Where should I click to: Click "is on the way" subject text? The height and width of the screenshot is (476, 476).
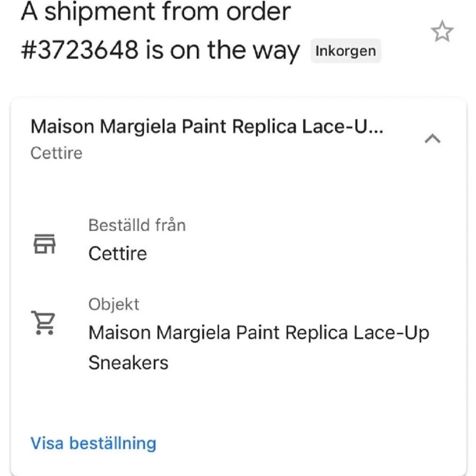click(223, 50)
